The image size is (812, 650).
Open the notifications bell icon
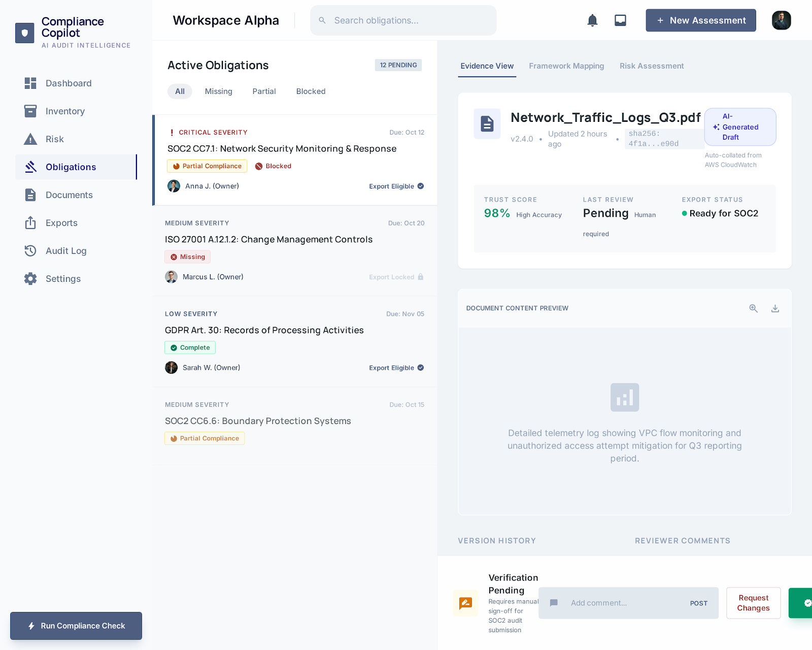(592, 20)
